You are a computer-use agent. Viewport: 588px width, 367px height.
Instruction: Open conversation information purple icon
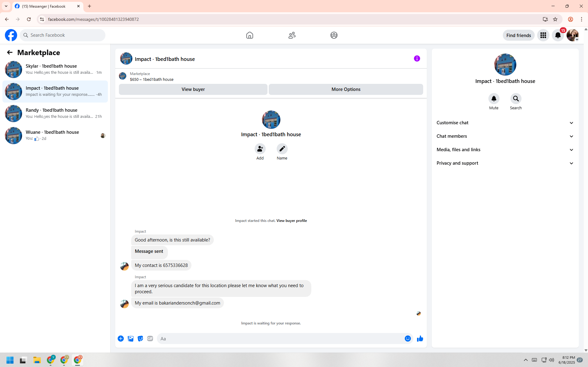click(417, 58)
